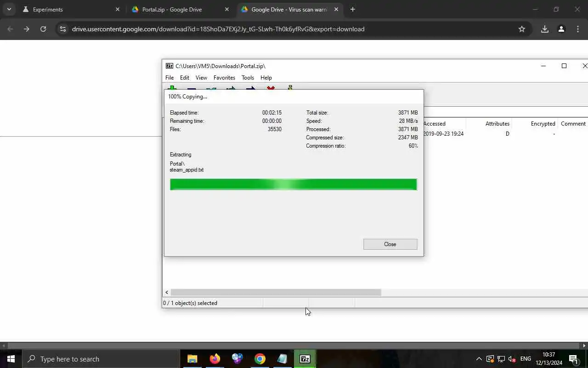Open Chrome's three-dot menu
This screenshot has width=588, height=368.
578,29
